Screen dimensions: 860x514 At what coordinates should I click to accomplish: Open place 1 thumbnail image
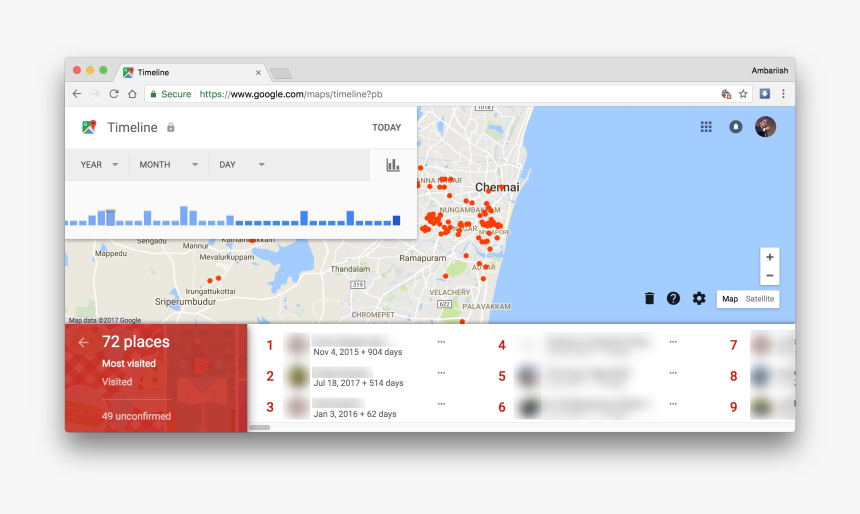298,345
